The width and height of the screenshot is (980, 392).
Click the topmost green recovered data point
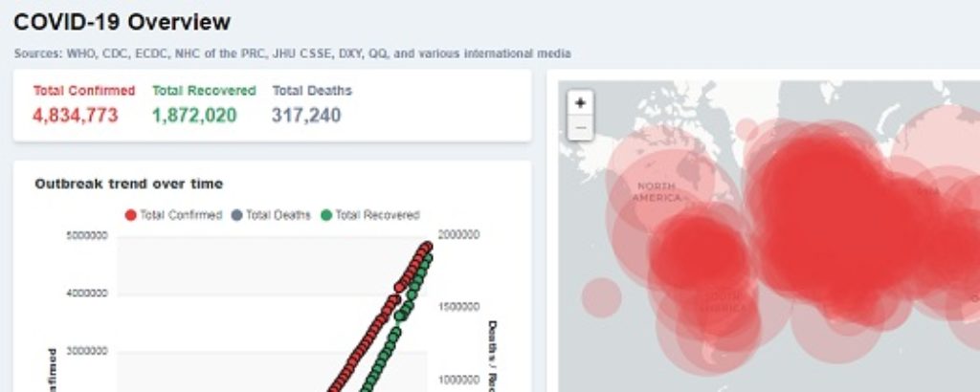428,257
